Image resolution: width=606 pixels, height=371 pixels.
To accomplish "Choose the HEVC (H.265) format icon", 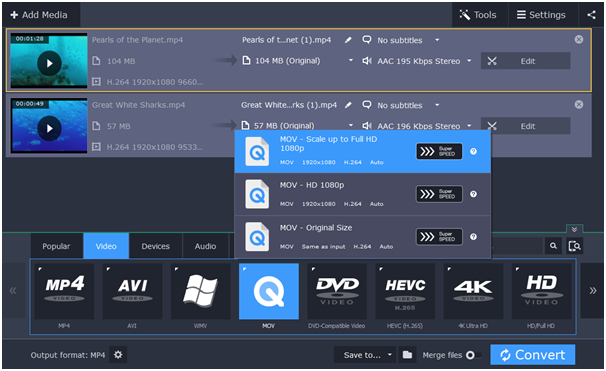I will (x=405, y=291).
